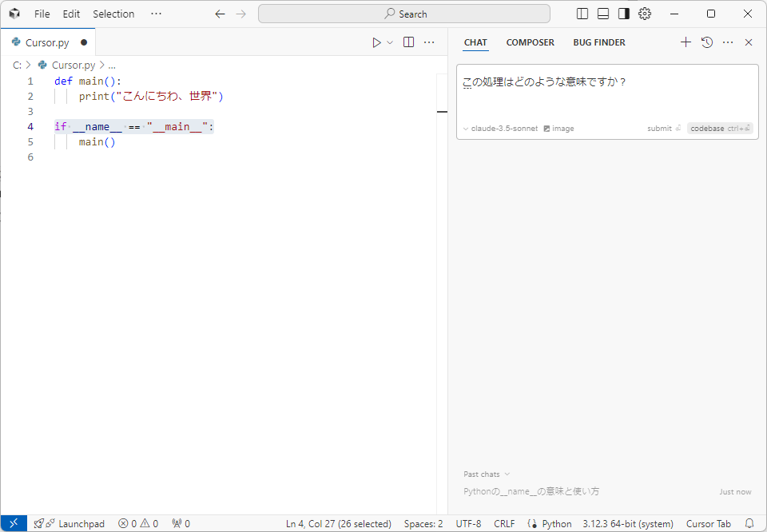This screenshot has height=532, width=767.
Task: Open errors and warnings problems indicator
Action: (x=138, y=524)
